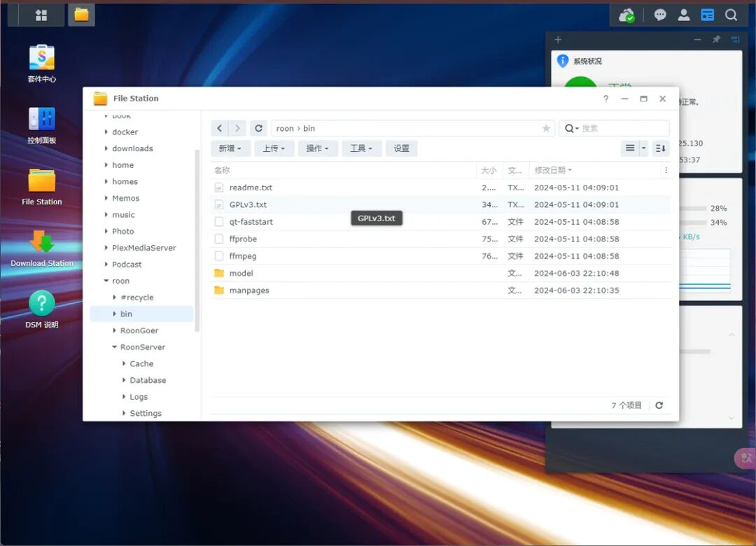Screen dimensions: 756x546
Task: Open the DSM Help desktop icon
Action: (x=42, y=309)
